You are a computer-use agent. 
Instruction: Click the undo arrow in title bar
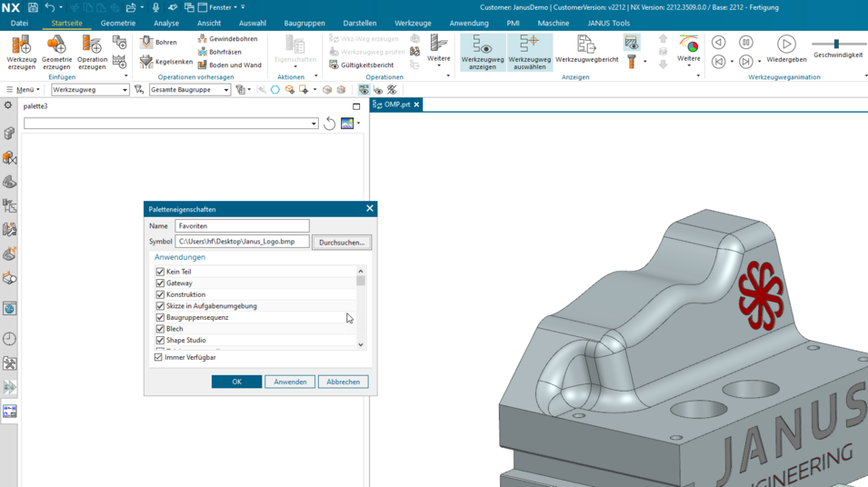pyautogui.click(x=50, y=7)
